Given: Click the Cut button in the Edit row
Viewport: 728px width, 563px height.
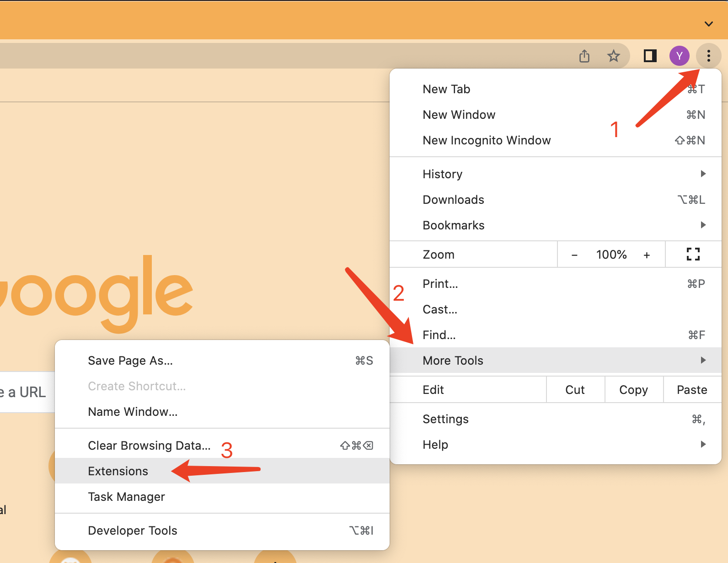Looking at the screenshot, I should click(x=575, y=390).
